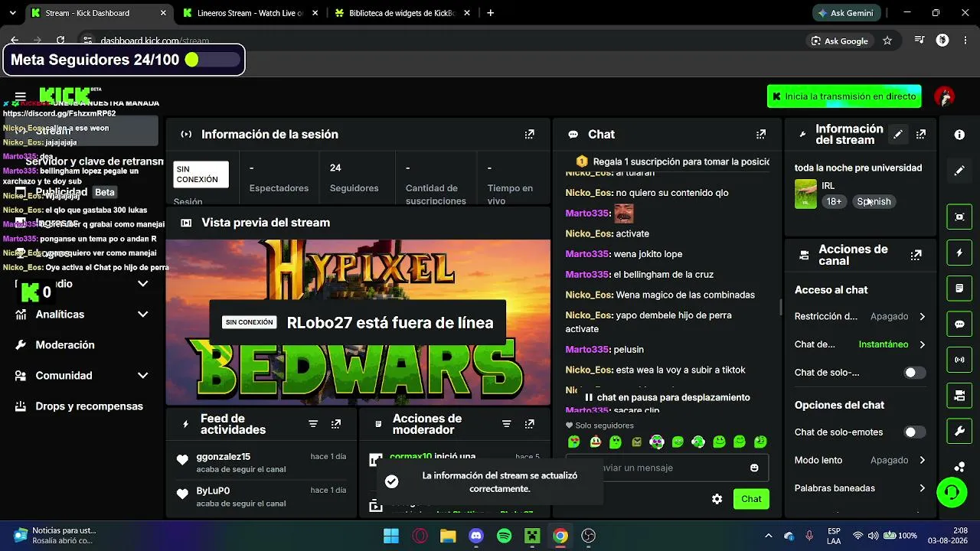Click the Hypixel Bedwars stream preview
Viewport: 980px width, 551px height.
coord(358,322)
